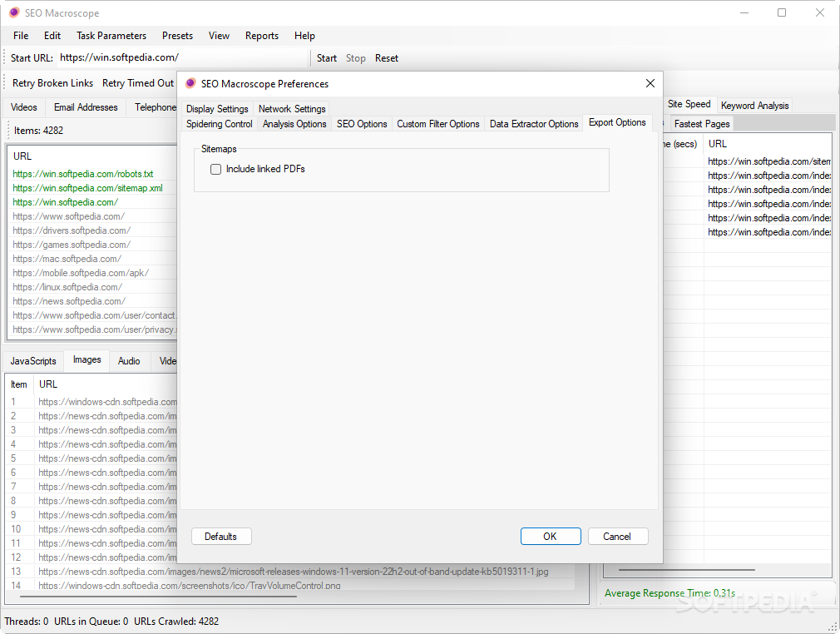Click Cancel in the Preferences dialog
The image size is (840, 634).
click(618, 537)
